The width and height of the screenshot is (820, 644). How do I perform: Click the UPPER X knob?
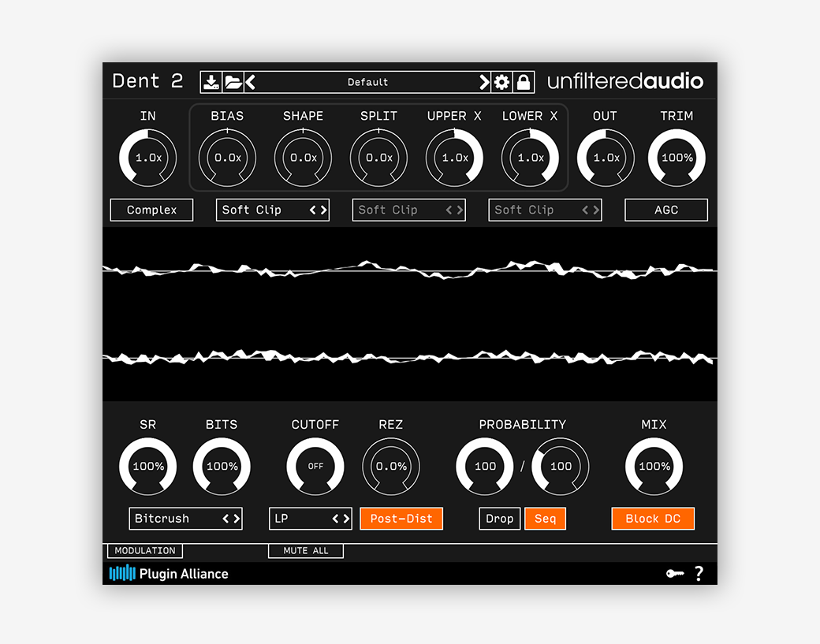(x=454, y=158)
